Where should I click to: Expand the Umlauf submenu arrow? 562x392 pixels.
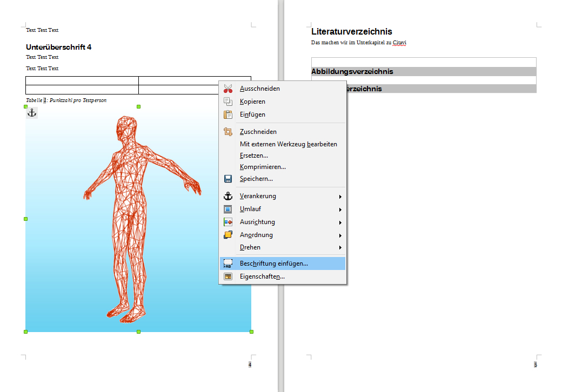click(340, 209)
